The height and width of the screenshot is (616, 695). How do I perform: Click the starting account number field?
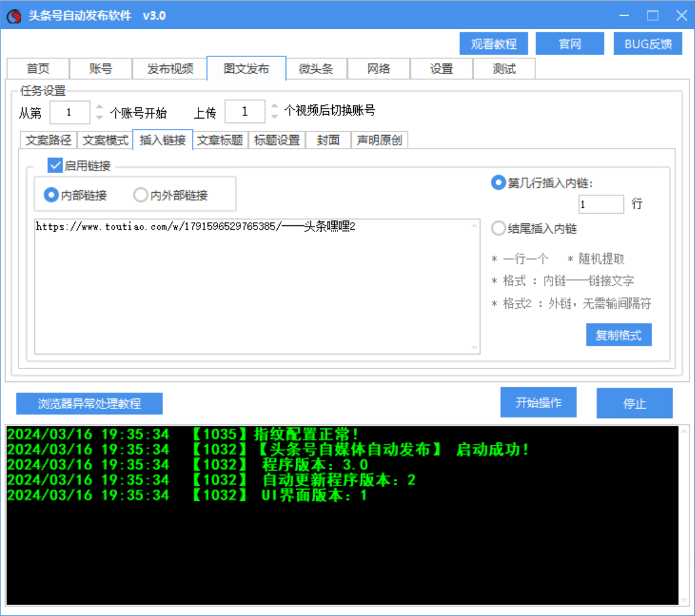[70, 112]
